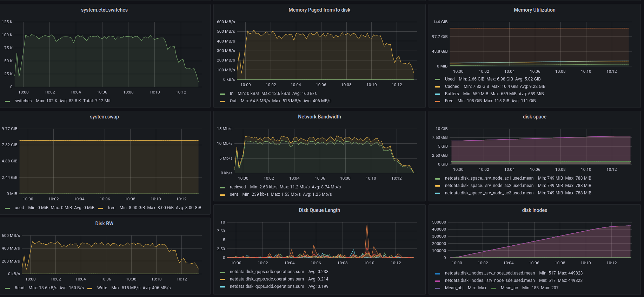Toggle the sdc disk_qops series legend label
The image size is (644, 297).
coord(267,279)
